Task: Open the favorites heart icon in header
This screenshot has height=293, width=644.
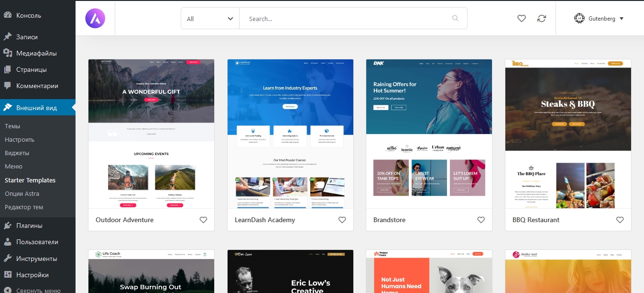Action: click(522, 19)
